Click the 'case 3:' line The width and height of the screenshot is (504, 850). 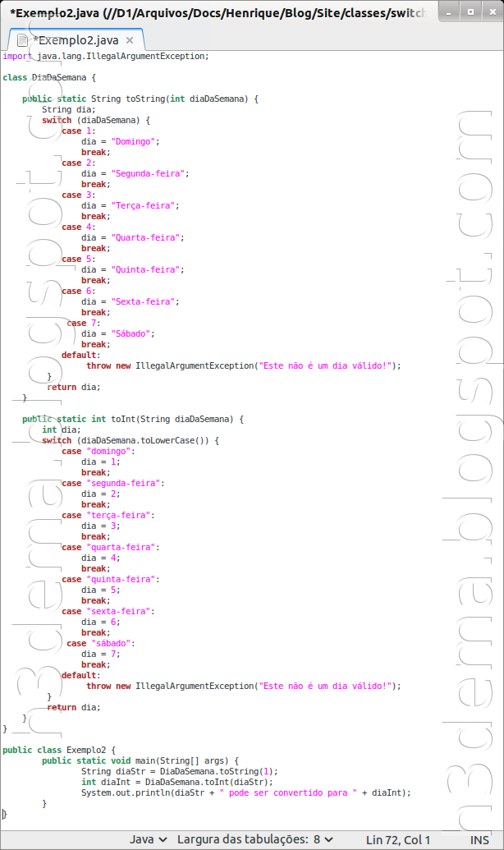(79, 195)
